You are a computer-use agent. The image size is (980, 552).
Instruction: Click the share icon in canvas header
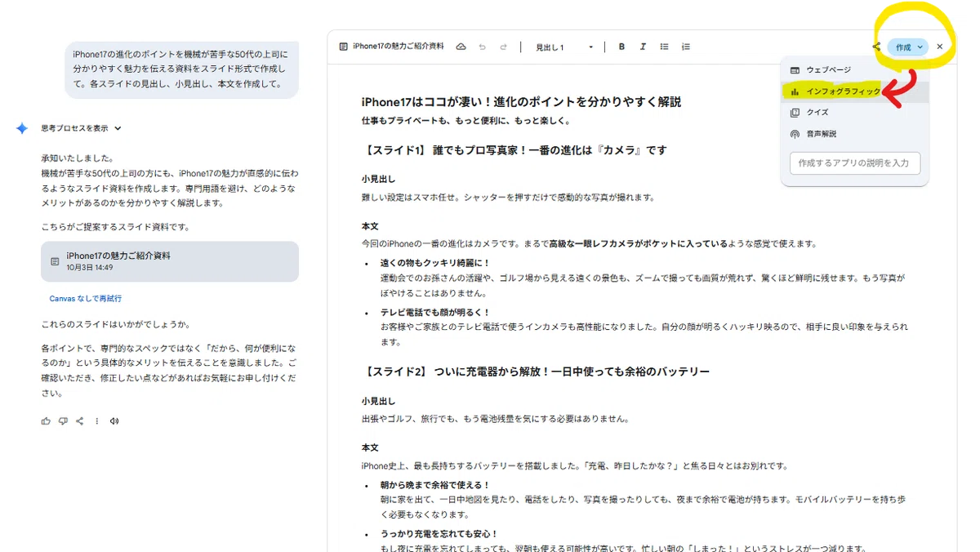876,47
